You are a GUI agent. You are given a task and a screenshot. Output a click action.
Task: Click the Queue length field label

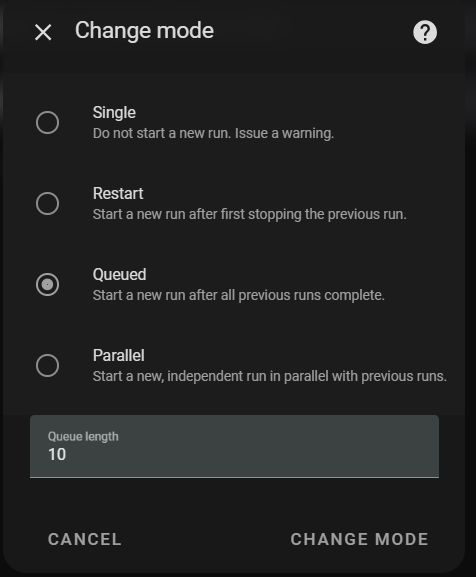[x=83, y=436]
